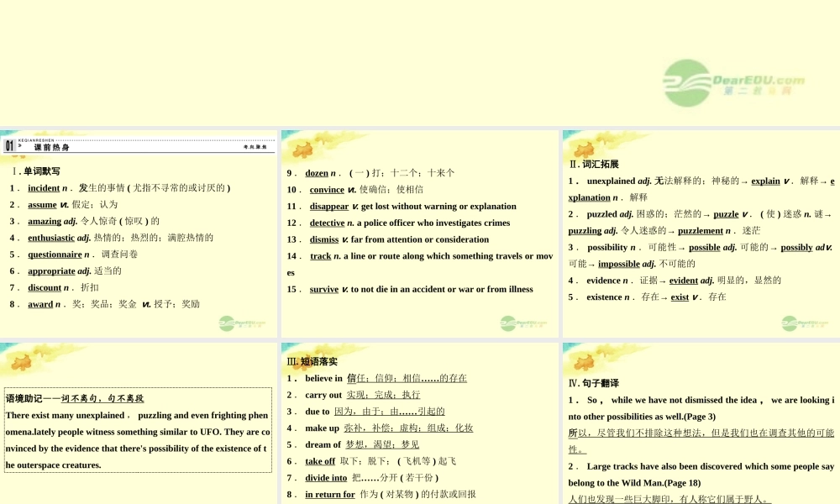Open the slide starting with dozen
840x504 pixels.
(x=419, y=234)
